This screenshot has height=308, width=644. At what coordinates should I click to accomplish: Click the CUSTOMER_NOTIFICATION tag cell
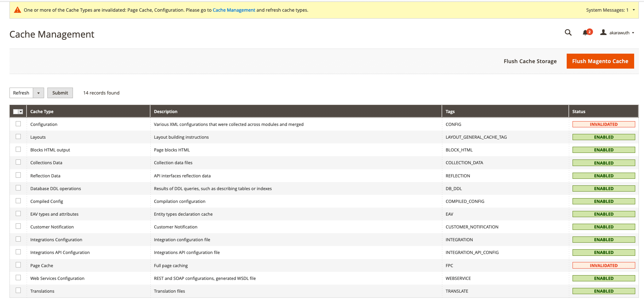click(472, 227)
